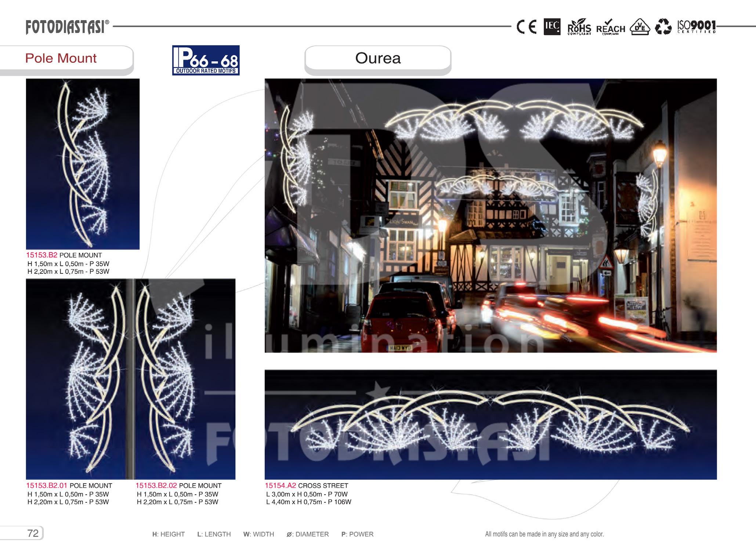Image resolution: width=756 pixels, height=549 pixels.
Task: Click product code 15154.A2
Action: coord(280,486)
